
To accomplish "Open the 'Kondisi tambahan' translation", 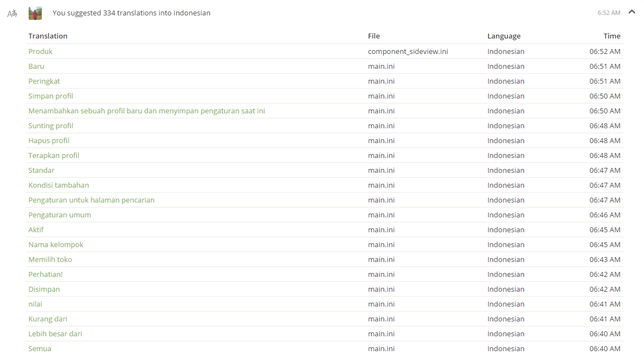I will point(58,185).
